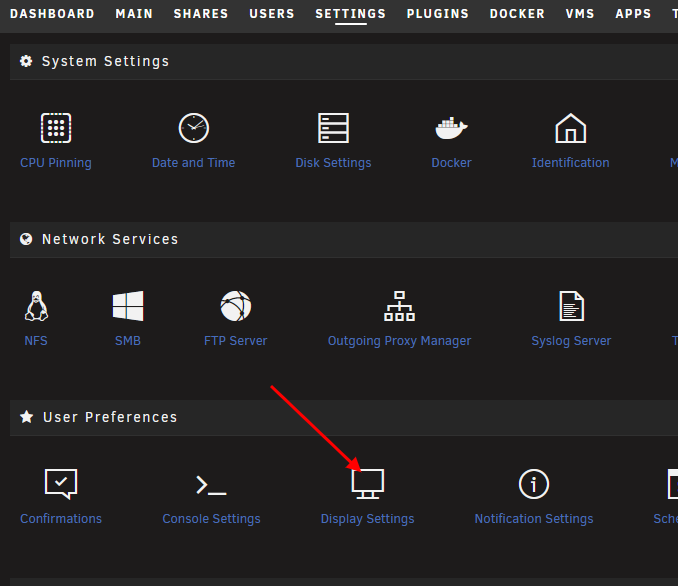This screenshot has height=586, width=678.
Task: Open the Plugins tab
Action: (x=438, y=14)
